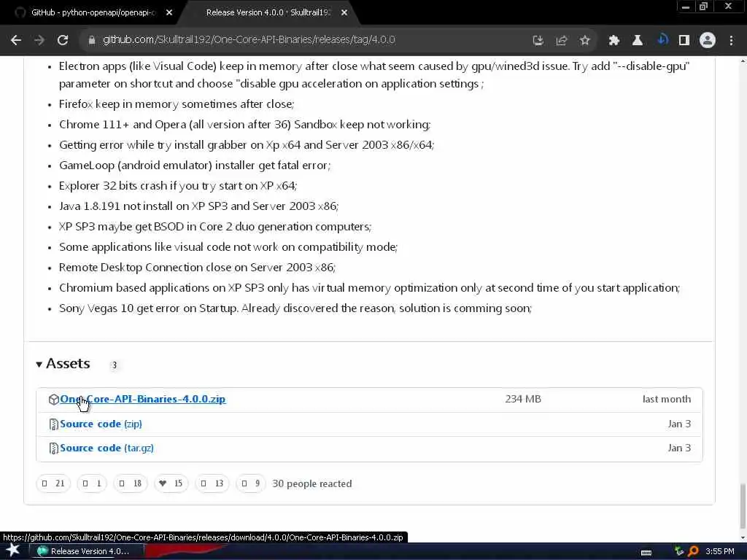
Task: Download Source code (zip)
Action: [101, 424]
